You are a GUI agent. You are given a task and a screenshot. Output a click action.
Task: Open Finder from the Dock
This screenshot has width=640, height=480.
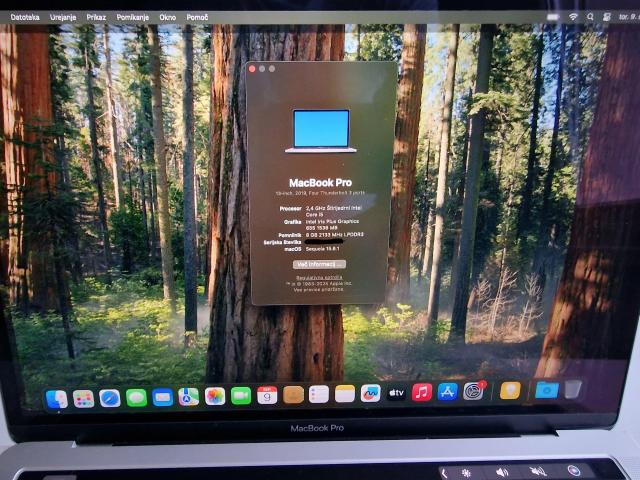57,399
